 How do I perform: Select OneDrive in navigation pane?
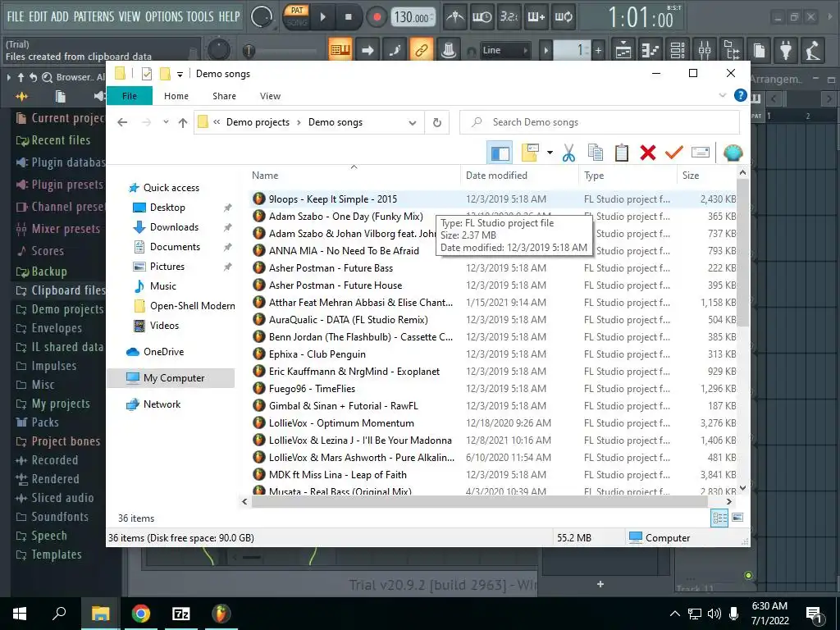(163, 352)
